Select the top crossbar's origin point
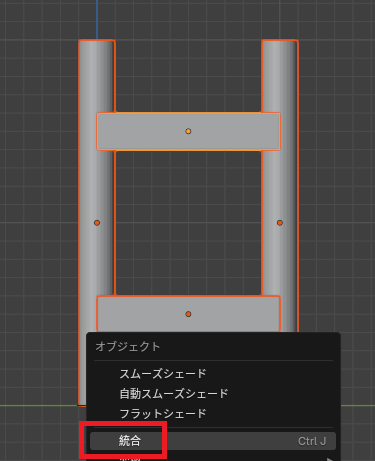The height and width of the screenshot is (461, 375). 188,131
